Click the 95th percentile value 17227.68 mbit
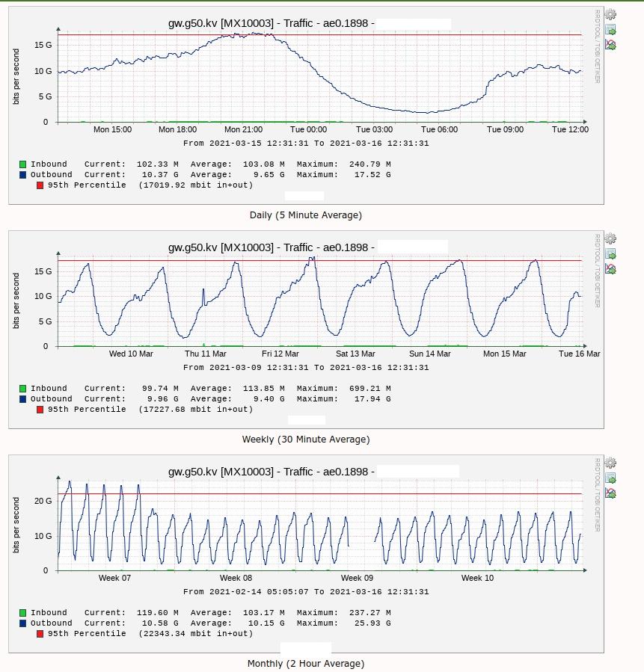Image resolution: width=644 pixels, height=672 pixels. point(195,410)
